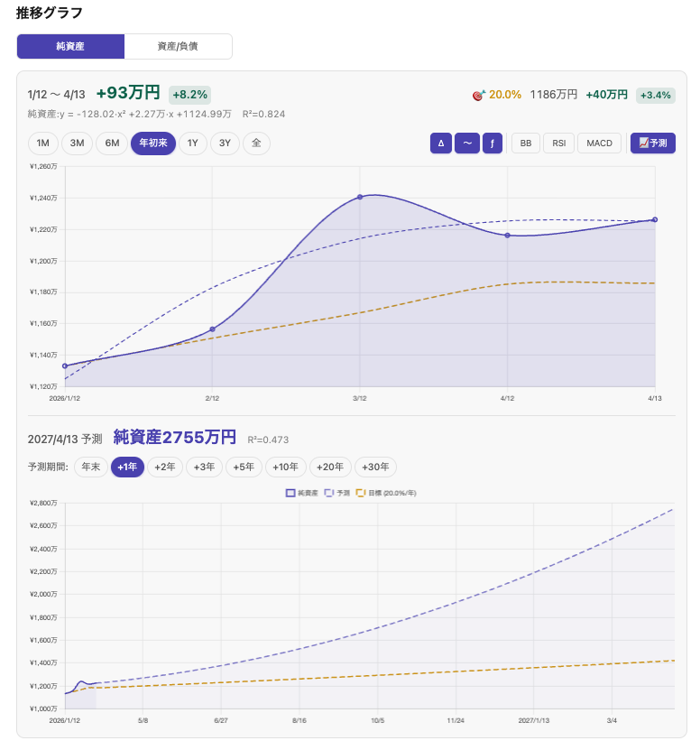Show the 全 (all) period range
Image resolution: width=700 pixels, height=750 pixels.
256,144
